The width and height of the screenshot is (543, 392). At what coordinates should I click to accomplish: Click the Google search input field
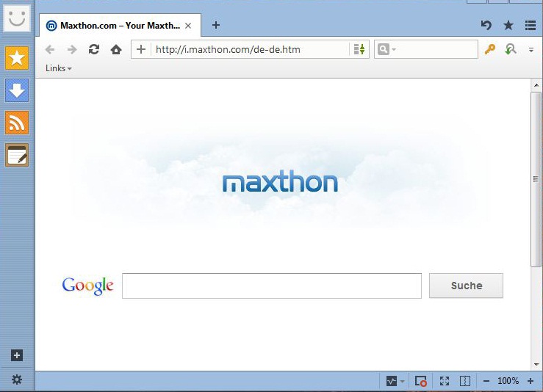pyautogui.click(x=272, y=286)
